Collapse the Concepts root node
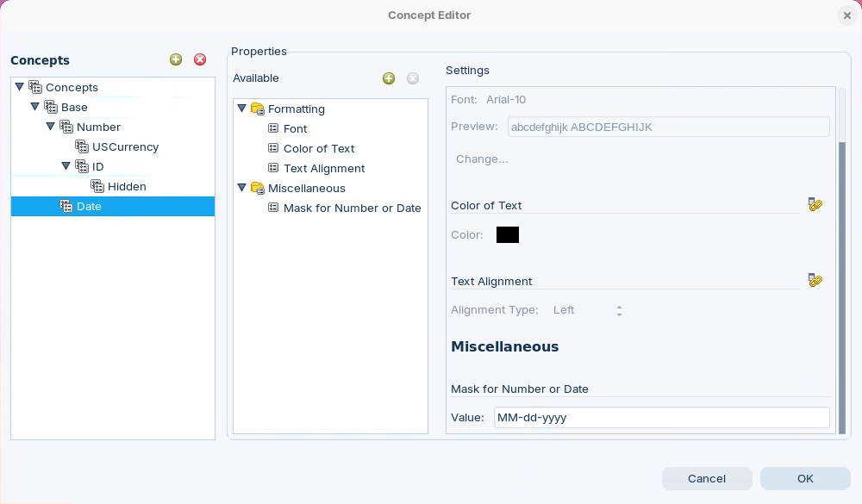 20,87
